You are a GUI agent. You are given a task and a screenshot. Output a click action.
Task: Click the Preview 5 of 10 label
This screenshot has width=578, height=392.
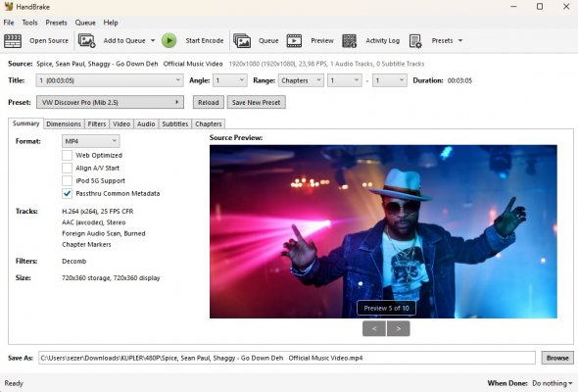click(386, 309)
